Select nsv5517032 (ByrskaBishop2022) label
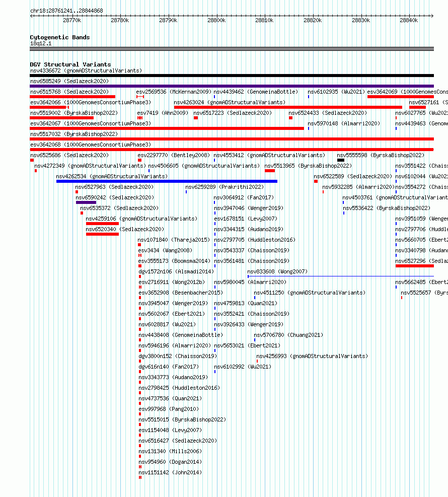The width and height of the screenshot is (448, 497). coord(74,134)
